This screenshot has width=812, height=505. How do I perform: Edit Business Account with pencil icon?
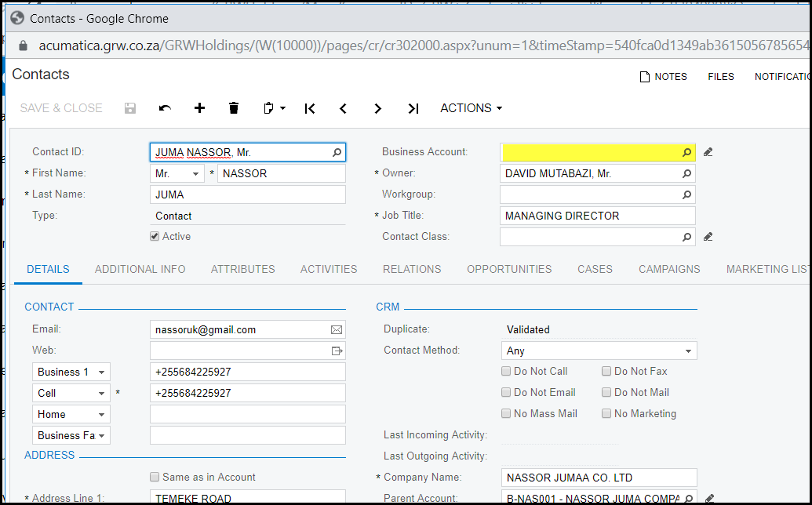click(x=708, y=152)
